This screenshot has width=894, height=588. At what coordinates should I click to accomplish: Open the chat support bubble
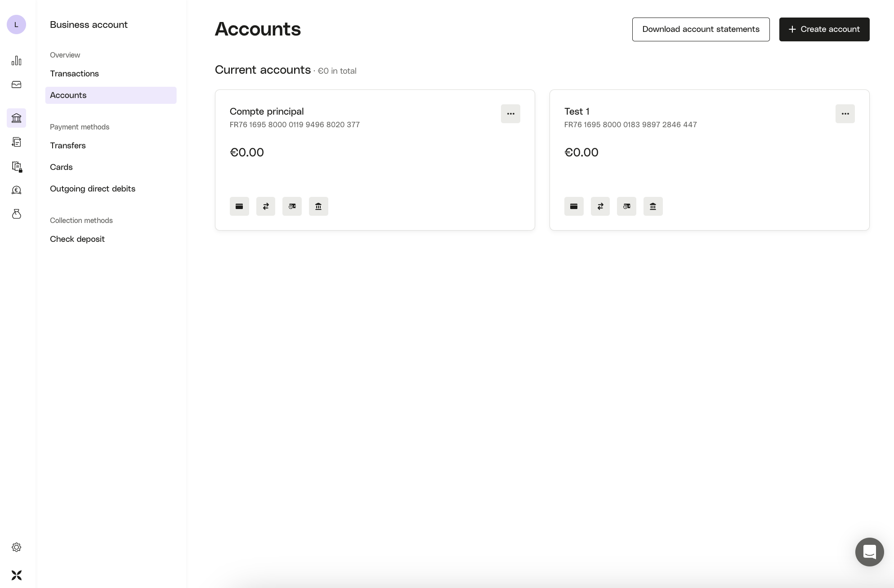869,552
